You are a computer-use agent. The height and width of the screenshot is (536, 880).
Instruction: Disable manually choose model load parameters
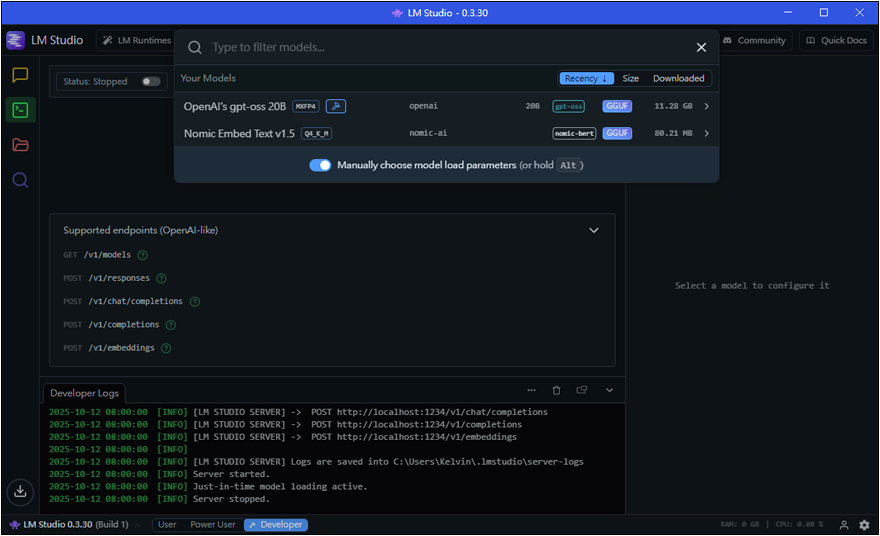point(320,165)
